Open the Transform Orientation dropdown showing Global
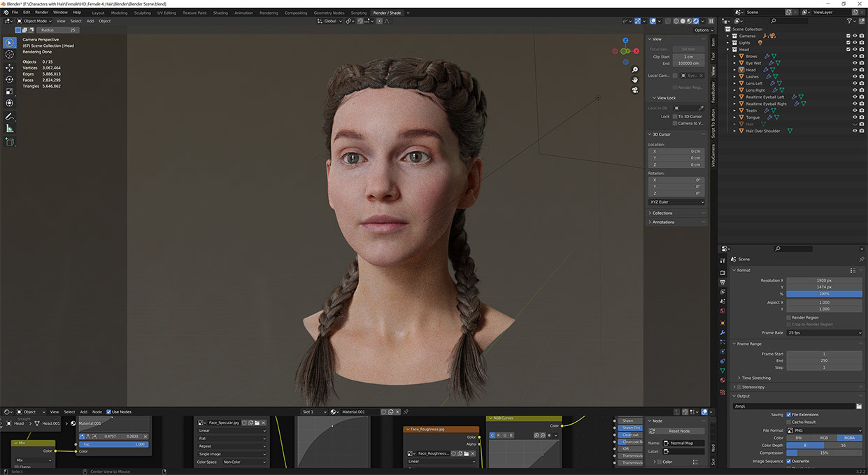 (x=329, y=21)
